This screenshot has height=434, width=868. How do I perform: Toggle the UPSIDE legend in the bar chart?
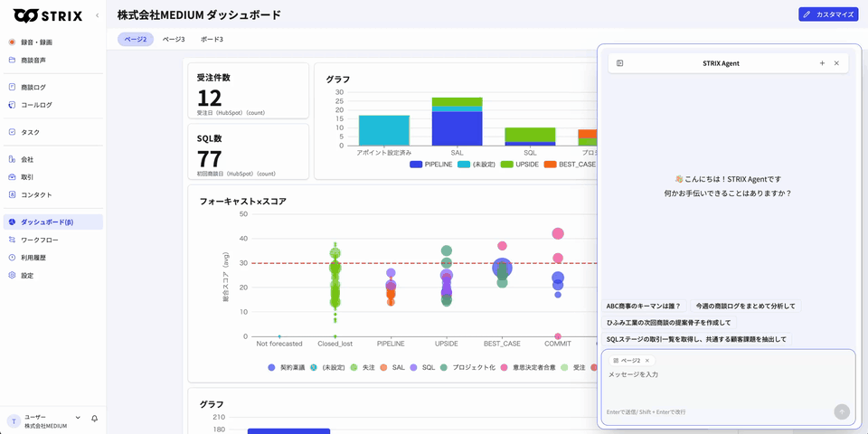click(519, 165)
